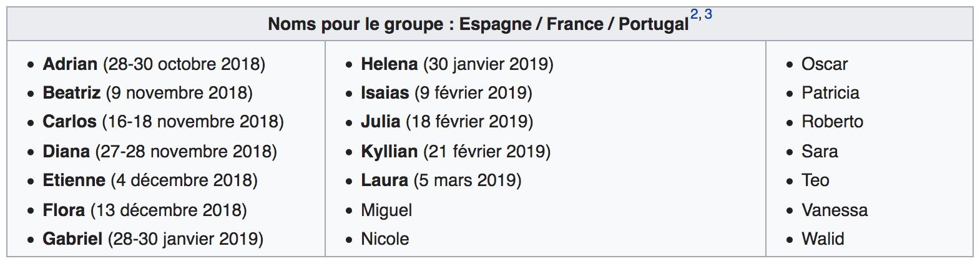Click the Flora storm name

[64, 210]
